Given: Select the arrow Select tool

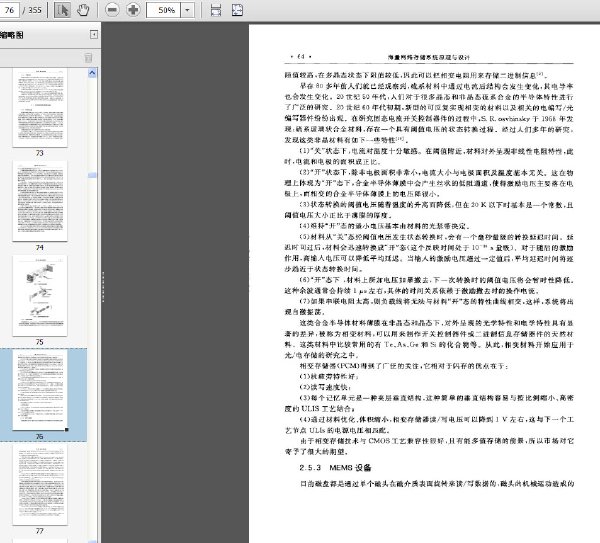Looking at the screenshot, I should pos(62,10).
